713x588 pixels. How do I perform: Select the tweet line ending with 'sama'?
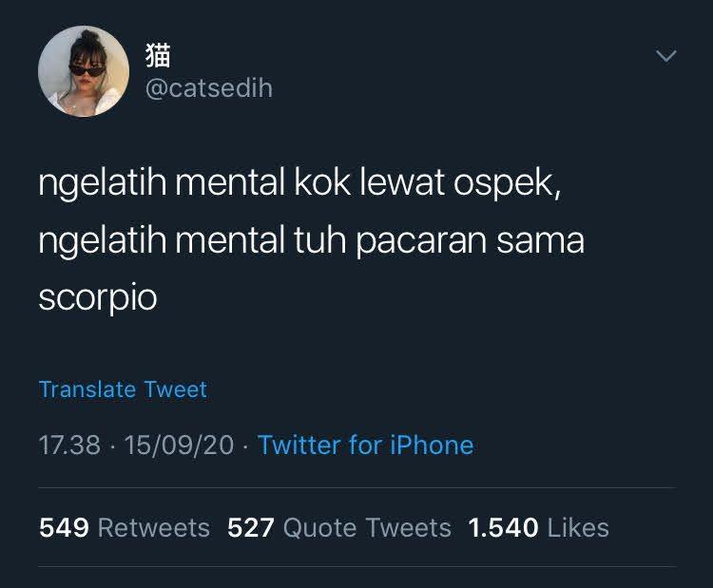coord(312,240)
